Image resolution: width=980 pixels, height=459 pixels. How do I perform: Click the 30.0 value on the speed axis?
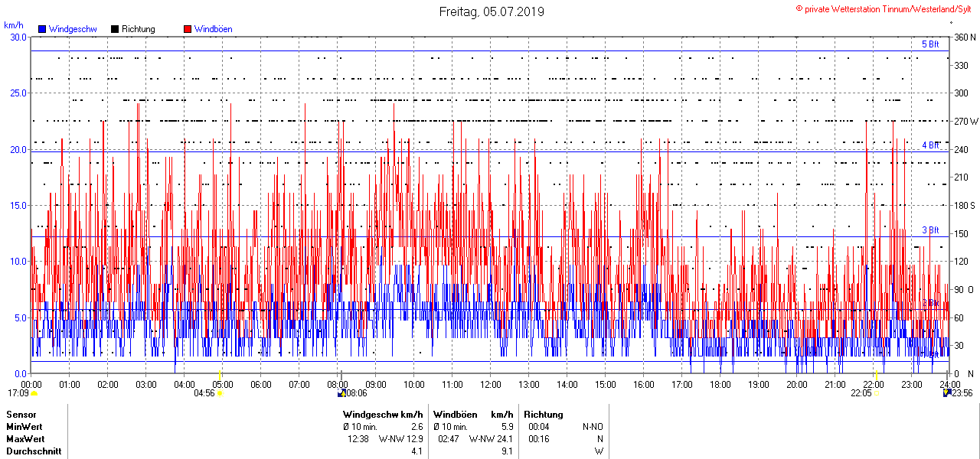pyautogui.click(x=18, y=37)
